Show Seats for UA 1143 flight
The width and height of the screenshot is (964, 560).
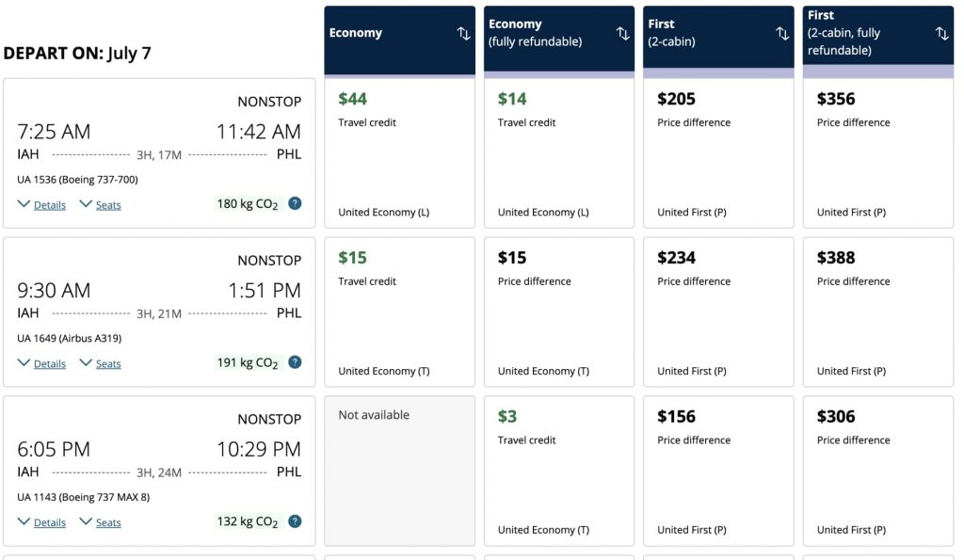point(100,522)
